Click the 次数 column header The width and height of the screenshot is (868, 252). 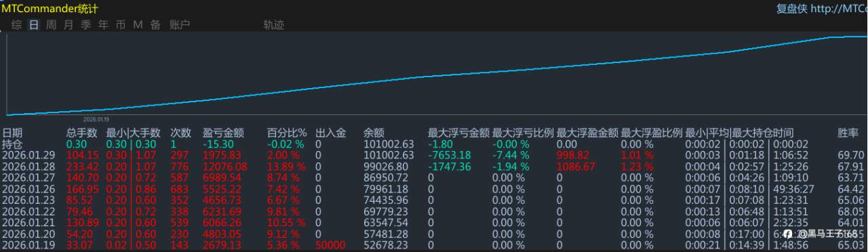click(x=180, y=133)
